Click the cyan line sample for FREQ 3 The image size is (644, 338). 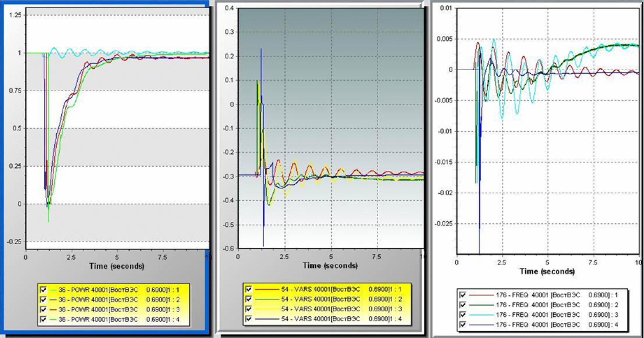click(x=481, y=315)
